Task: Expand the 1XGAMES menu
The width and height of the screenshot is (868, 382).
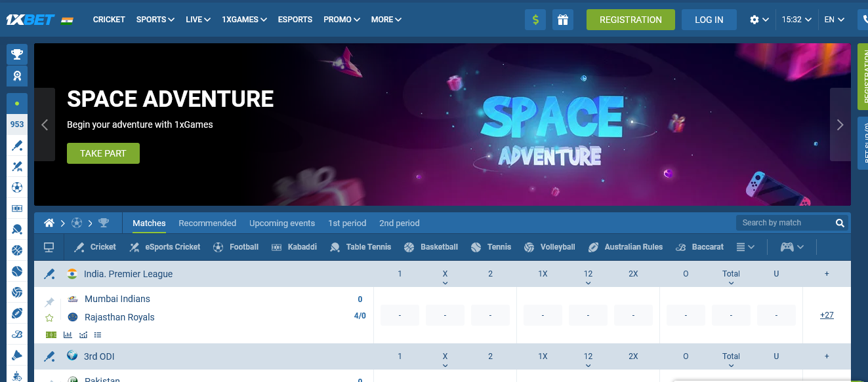Action: coord(244,20)
